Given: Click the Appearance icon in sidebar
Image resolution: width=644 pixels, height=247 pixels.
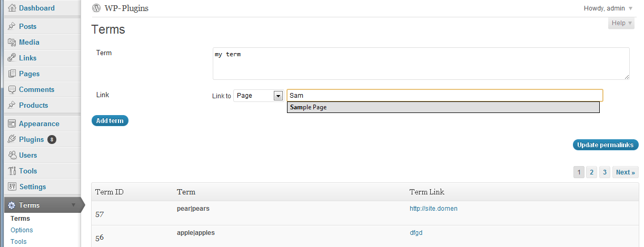Looking at the screenshot, I should click(12, 124).
